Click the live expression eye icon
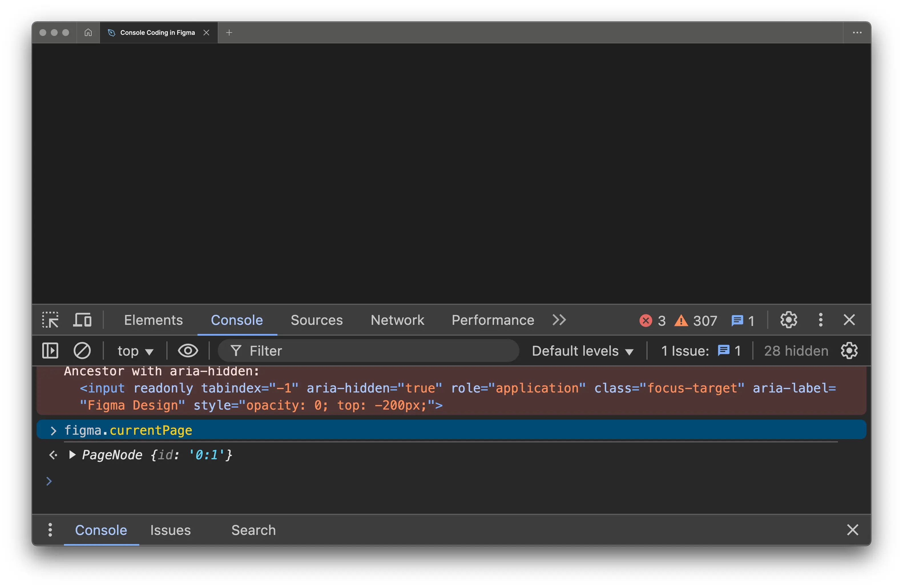Image resolution: width=903 pixels, height=588 pixels. click(x=188, y=351)
